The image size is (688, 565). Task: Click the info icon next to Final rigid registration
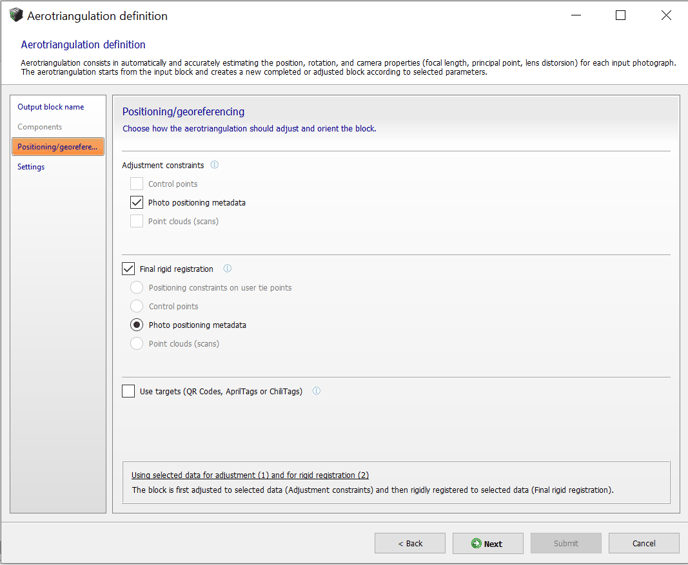point(227,268)
